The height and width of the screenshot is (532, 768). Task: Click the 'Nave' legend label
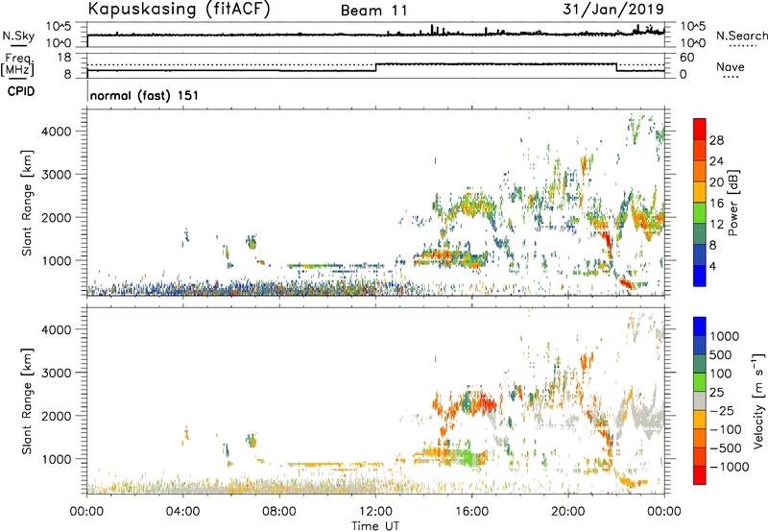[730, 66]
